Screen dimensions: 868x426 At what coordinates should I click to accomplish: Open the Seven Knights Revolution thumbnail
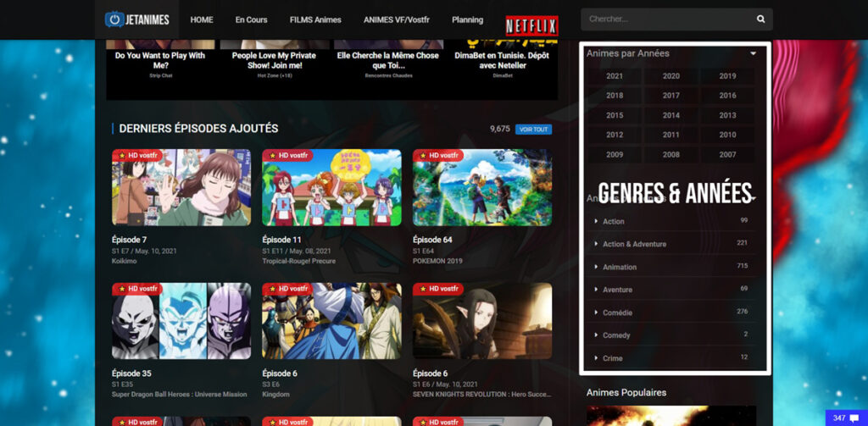coord(482,321)
